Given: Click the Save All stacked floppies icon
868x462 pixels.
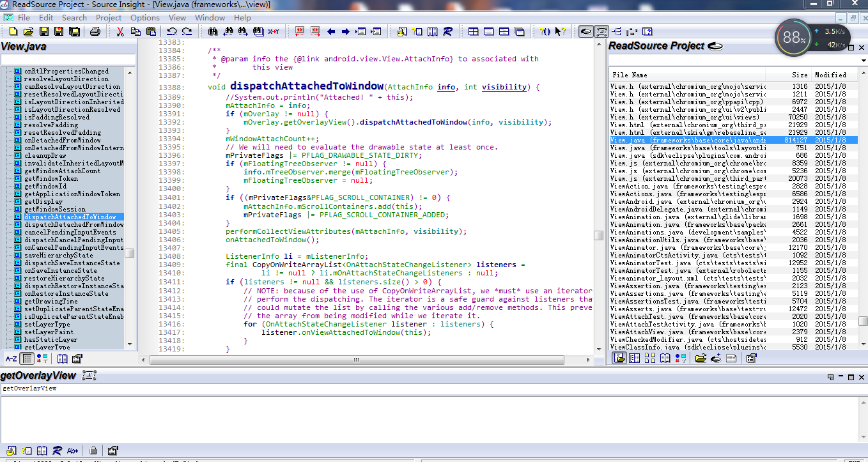Looking at the screenshot, I should tap(74, 31).
